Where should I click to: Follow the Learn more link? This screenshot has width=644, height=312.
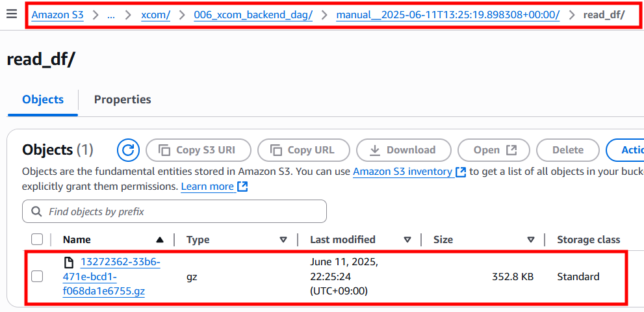coord(209,187)
